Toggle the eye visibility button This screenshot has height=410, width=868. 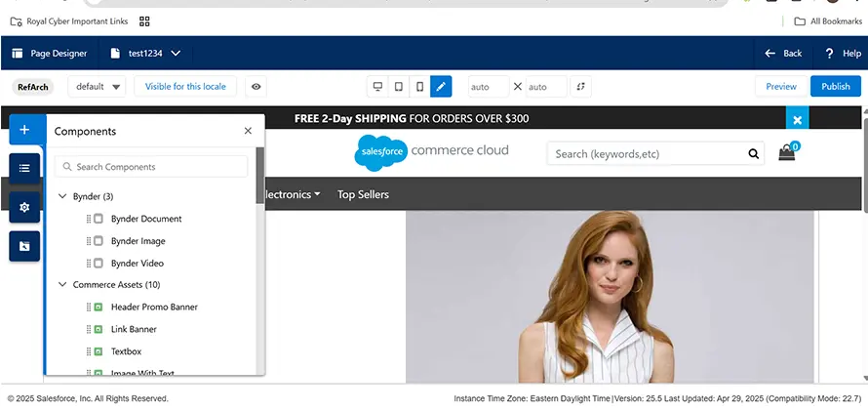tap(256, 87)
